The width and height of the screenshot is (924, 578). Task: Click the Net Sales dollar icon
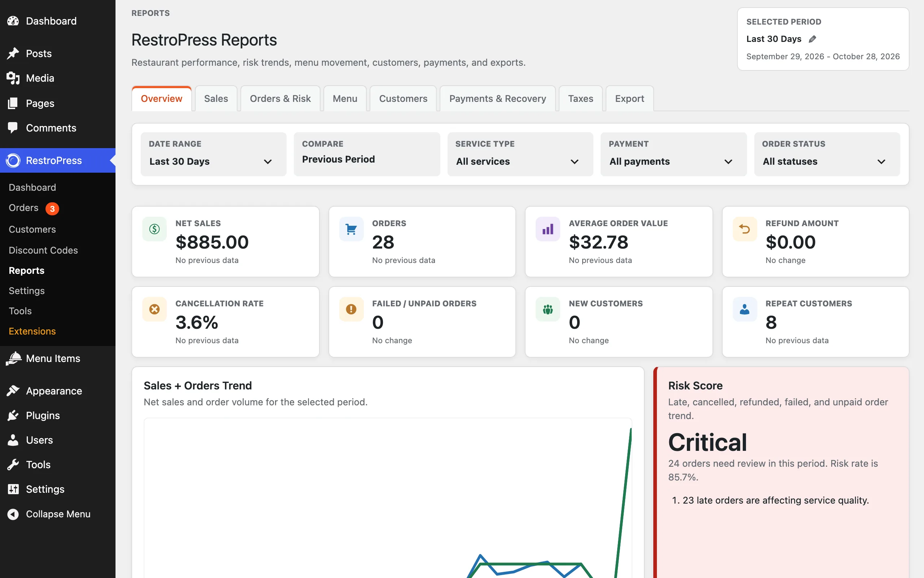coord(154,229)
